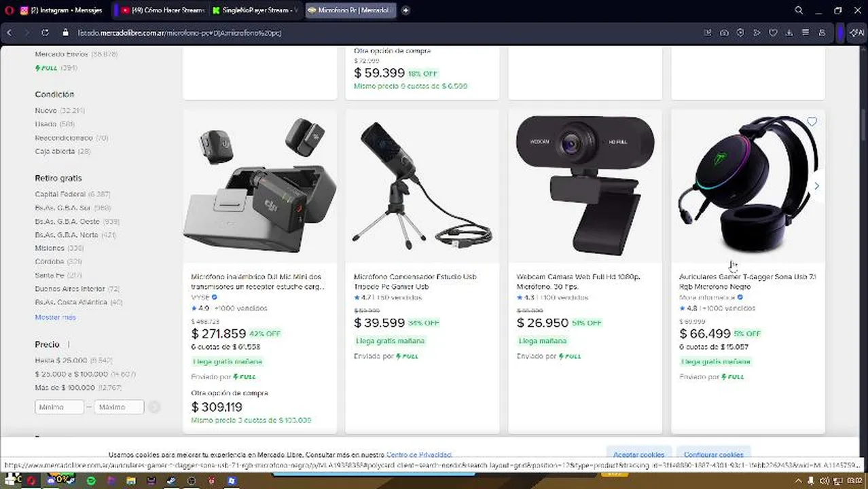Open Auriculares Gamer T-dagger Sona title
The width and height of the screenshot is (868, 489).
click(x=748, y=282)
